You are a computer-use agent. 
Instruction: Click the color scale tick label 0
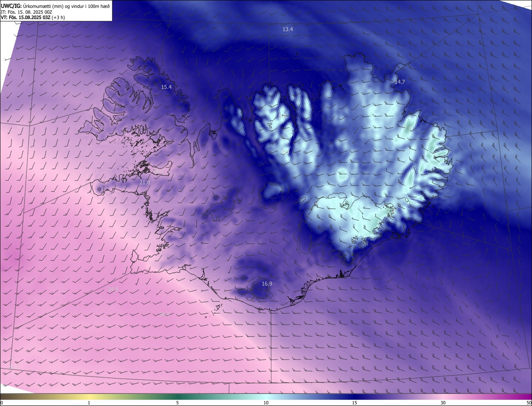[2, 403]
